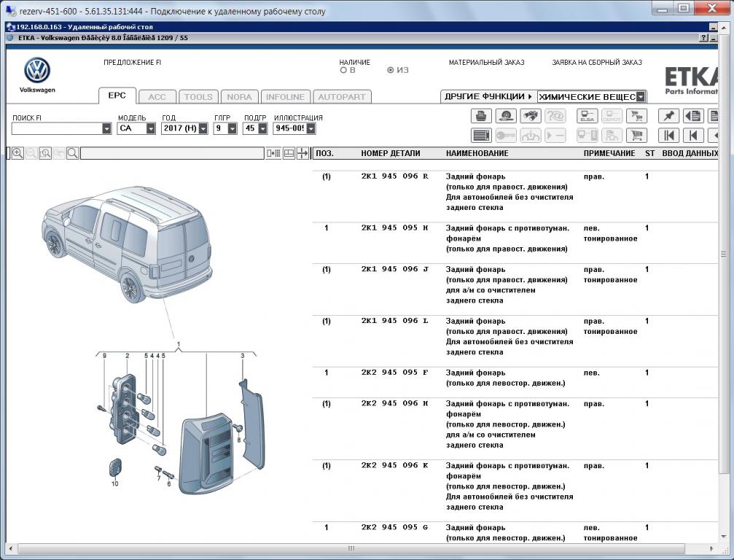734x560 pixels.
Task: Click the plain magnifier search icon
Action: tap(73, 153)
